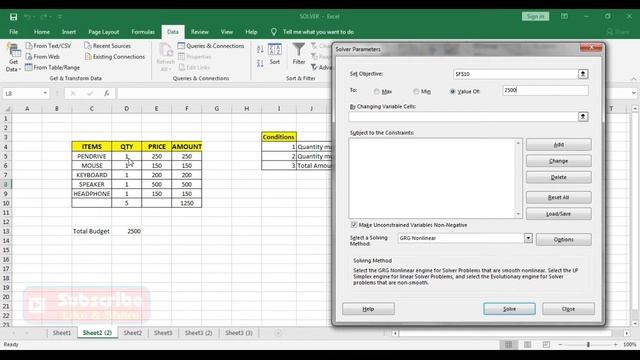Open Existing Connections

tap(115, 57)
